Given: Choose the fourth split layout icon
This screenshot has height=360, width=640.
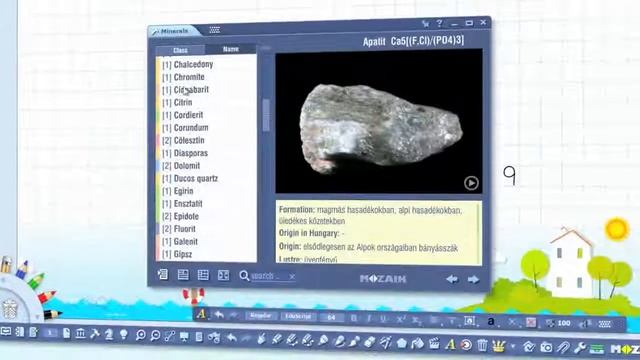Looking at the screenshot, I should pos(223,276).
